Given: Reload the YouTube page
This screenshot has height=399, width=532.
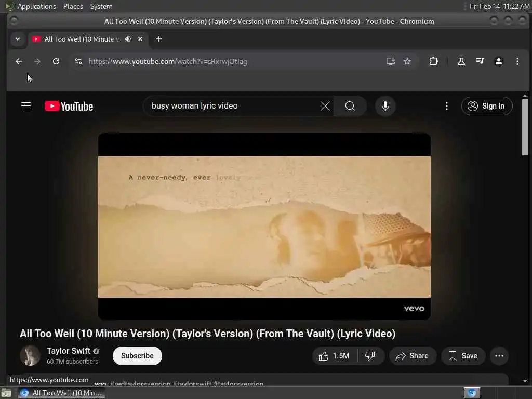Looking at the screenshot, I should [56, 61].
